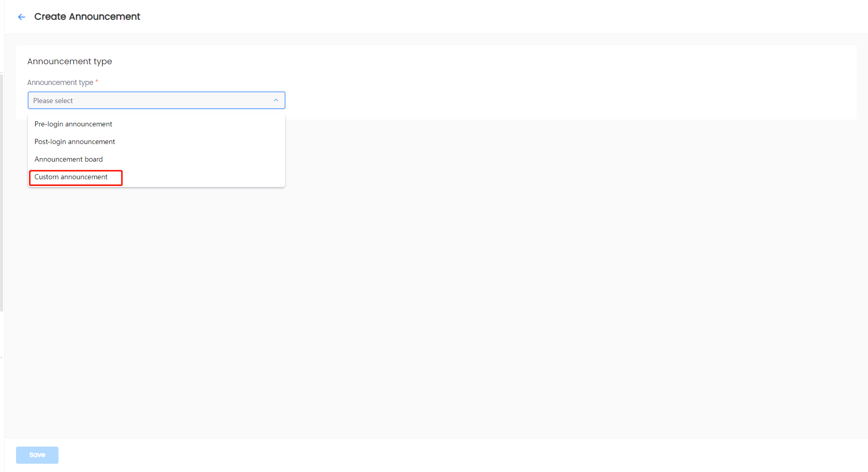This screenshot has height=472, width=868.
Task: Click the Announcement type field label
Action: click(x=60, y=82)
